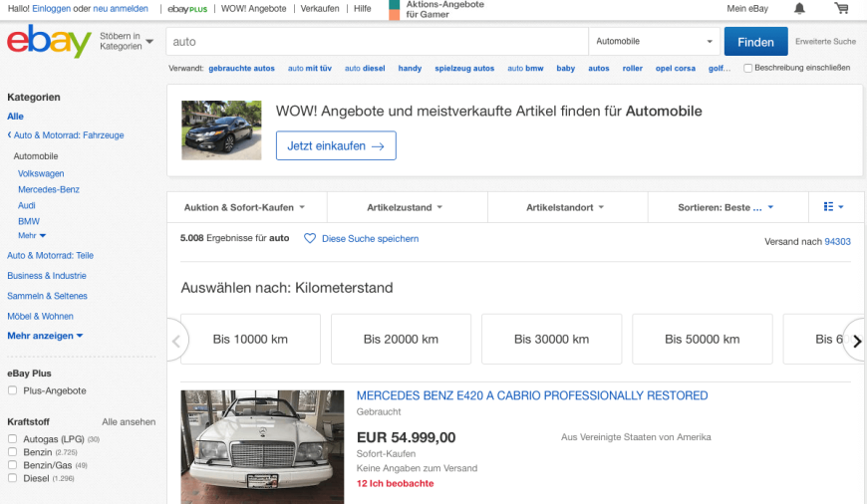
Task: Click related search gebrauchte autos
Action: 241,69
